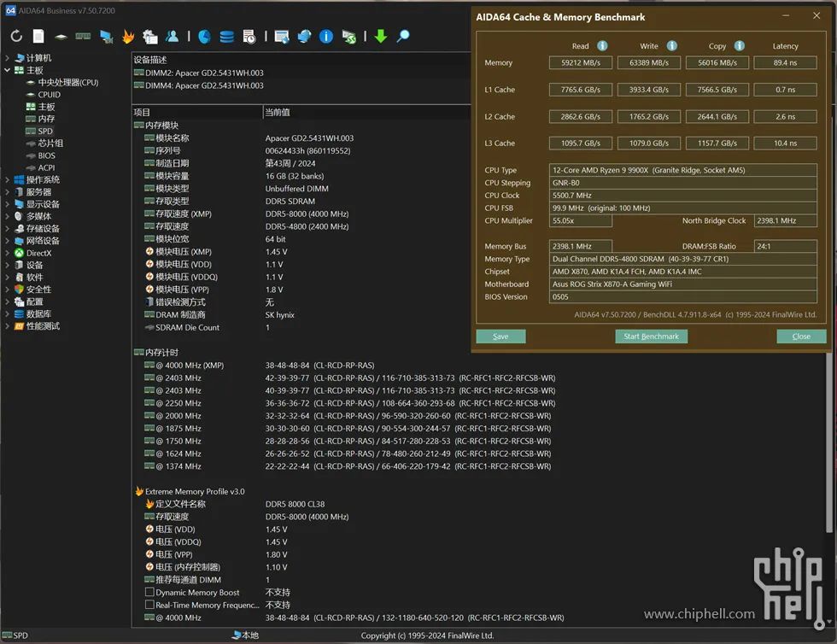The width and height of the screenshot is (837, 644).
Task: Click the CPU Type field in benchmark window
Action: [x=682, y=170]
